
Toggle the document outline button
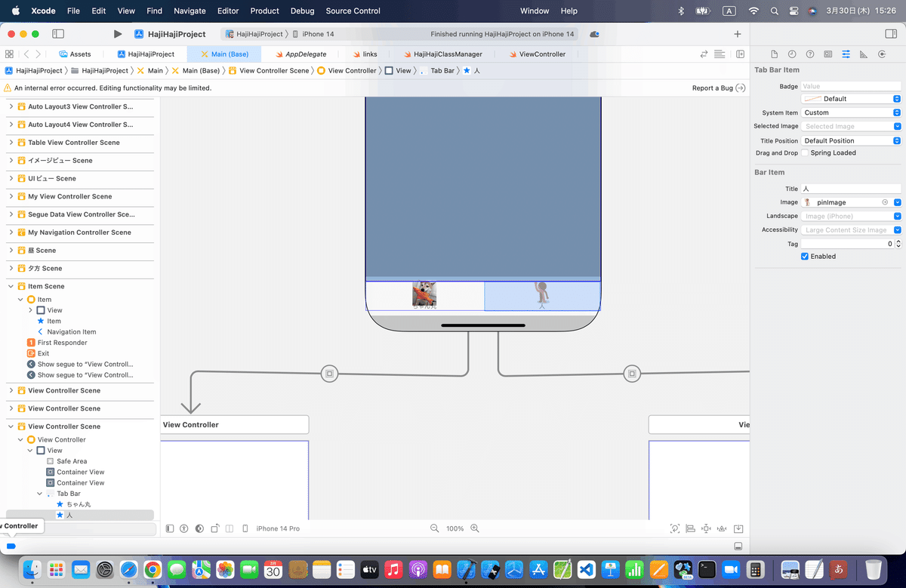170,528
